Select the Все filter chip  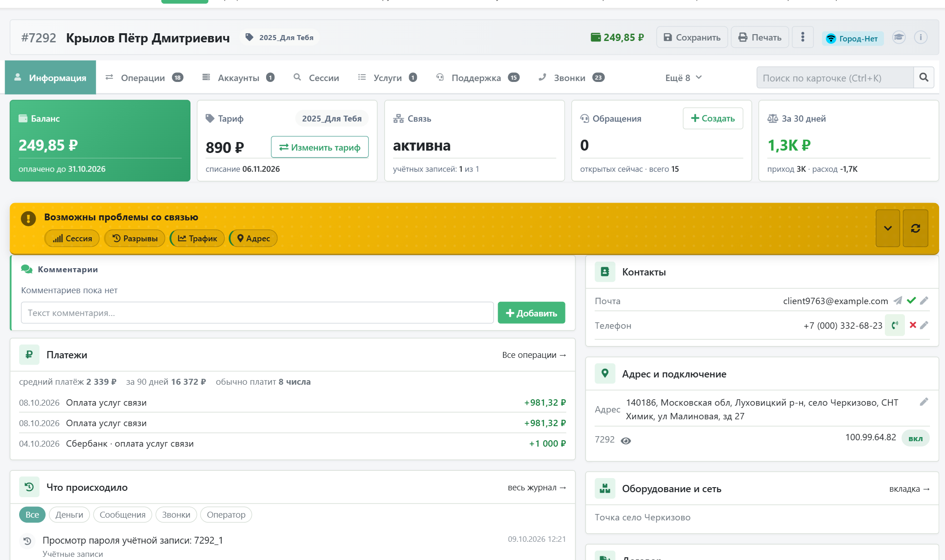point(32,514)
